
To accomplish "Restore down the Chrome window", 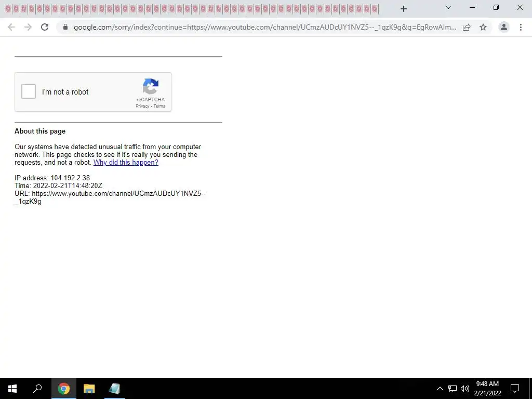I will [x=496, y=7].
